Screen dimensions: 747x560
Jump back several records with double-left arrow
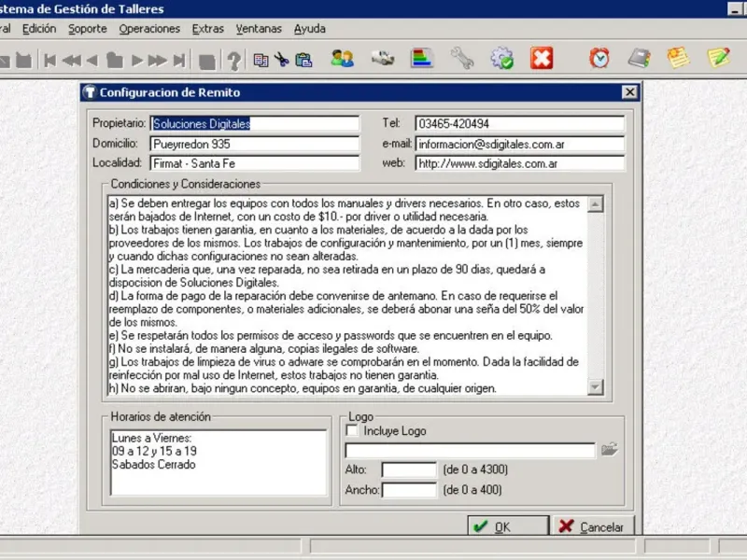point(72,61)
